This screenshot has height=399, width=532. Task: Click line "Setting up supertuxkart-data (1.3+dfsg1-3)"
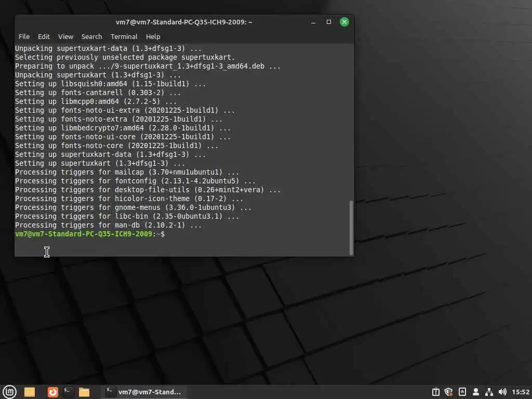pos(110,155)
